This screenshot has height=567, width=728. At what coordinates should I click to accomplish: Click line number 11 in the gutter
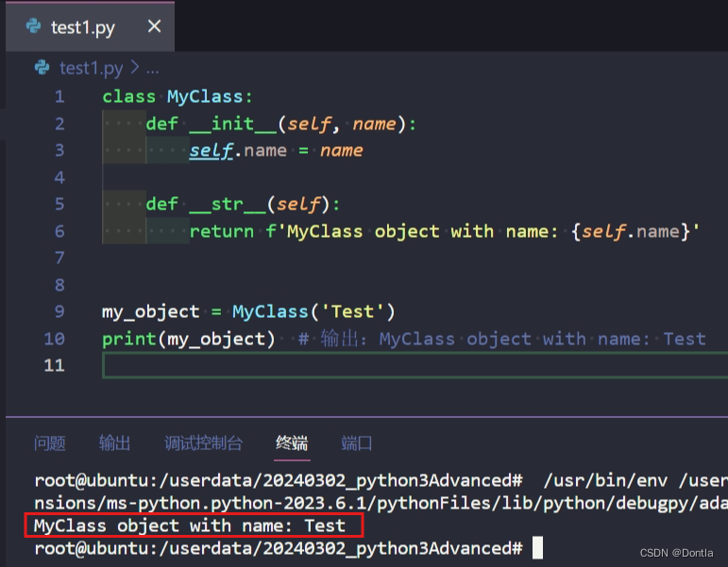click(x=55, y=365)
